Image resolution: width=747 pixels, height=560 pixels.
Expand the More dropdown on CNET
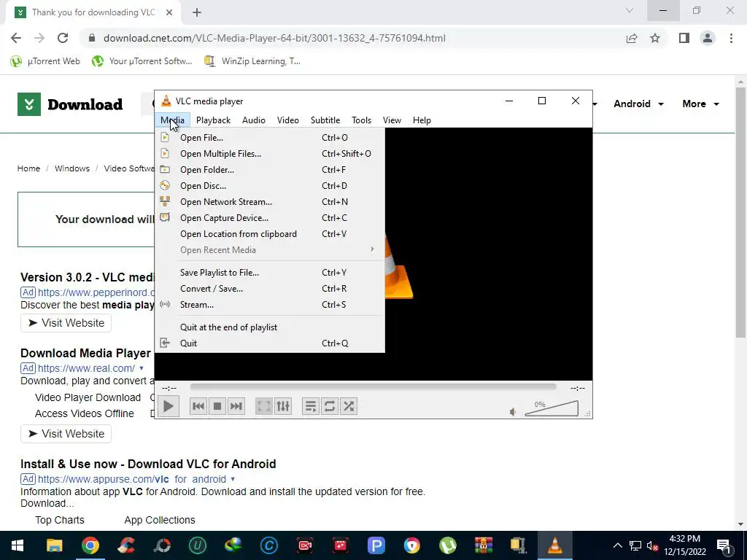coord(700,104)
